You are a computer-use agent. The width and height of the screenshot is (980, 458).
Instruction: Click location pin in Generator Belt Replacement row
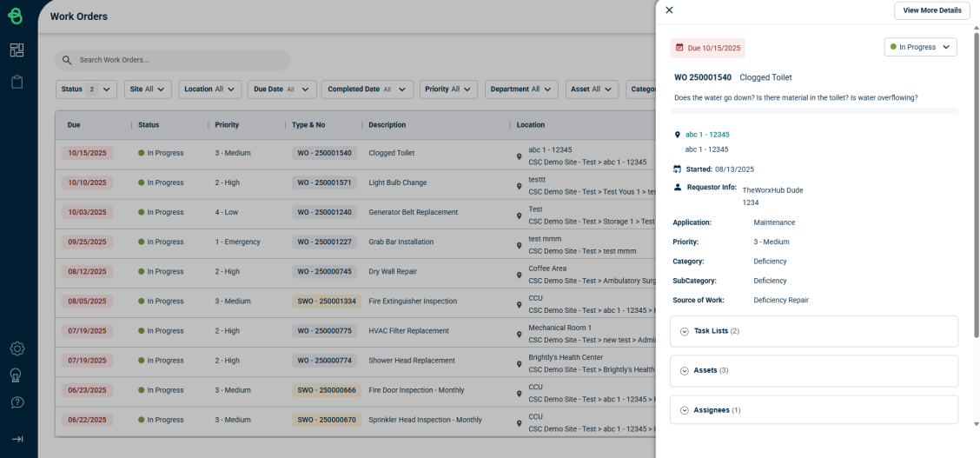(x=519, y=216)
